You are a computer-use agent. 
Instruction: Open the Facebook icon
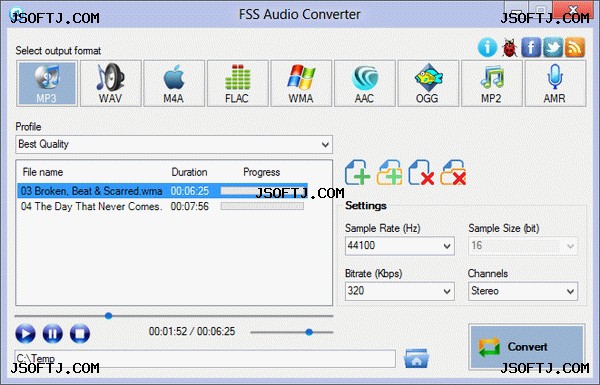point(531,47)
